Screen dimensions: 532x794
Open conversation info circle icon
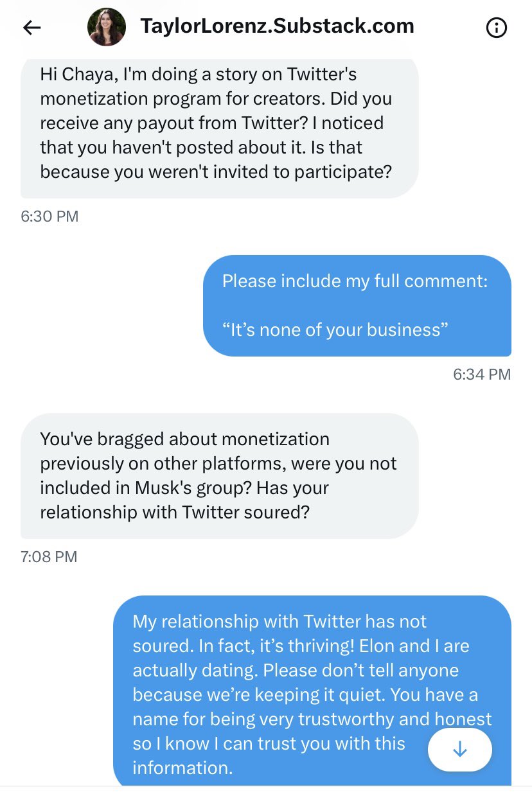tap(497, 28)
